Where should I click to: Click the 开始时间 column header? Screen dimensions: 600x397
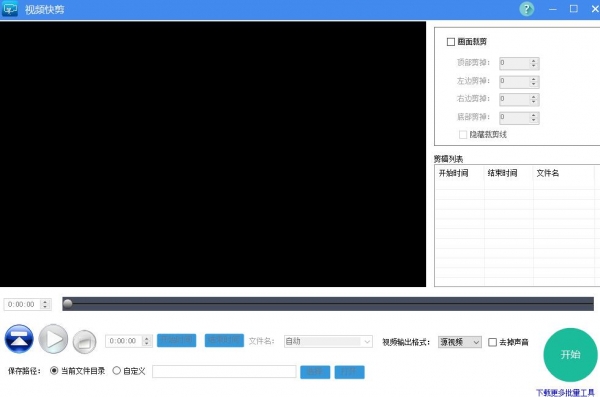point(460,173)
